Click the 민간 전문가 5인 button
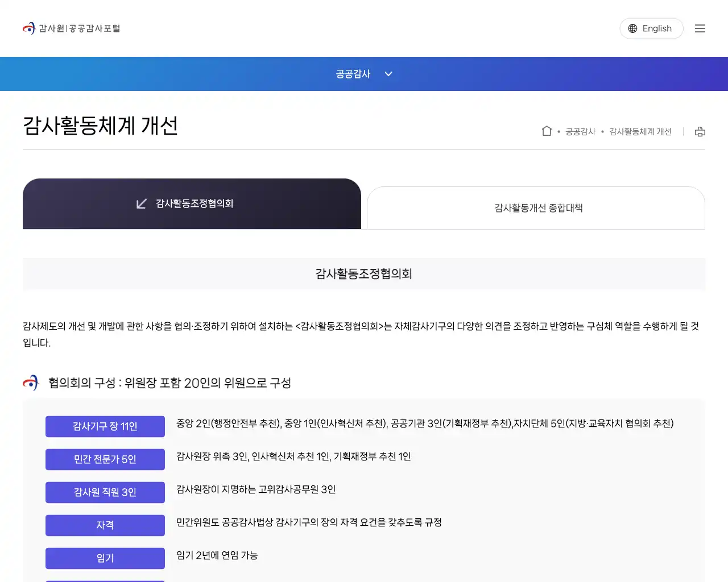 click(105, 459)
